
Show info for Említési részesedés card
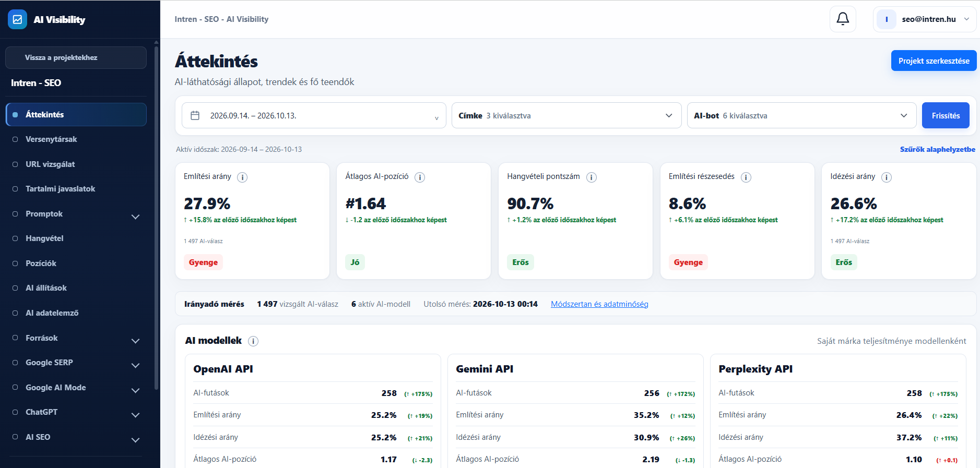tap(746, 177)
